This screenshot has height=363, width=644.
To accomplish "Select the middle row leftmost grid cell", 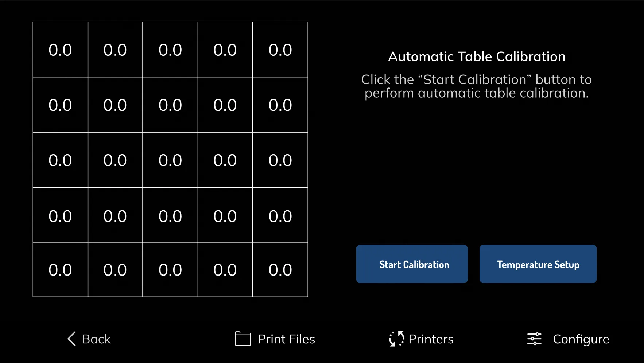I will 60,160.
